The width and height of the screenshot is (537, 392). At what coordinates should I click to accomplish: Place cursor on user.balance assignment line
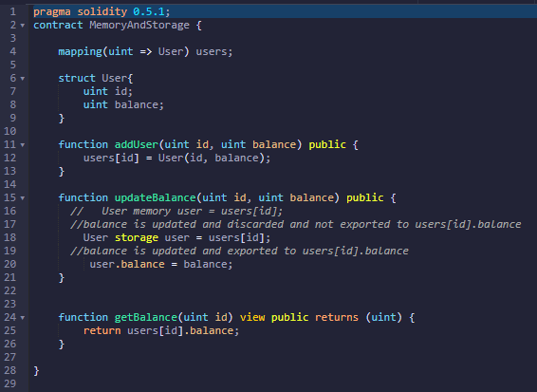coord(161,264)
